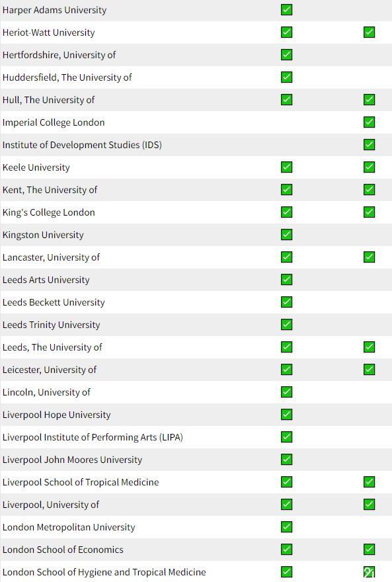Select Imperial College London checkmark
392x582 pixels.
(369, 122)
